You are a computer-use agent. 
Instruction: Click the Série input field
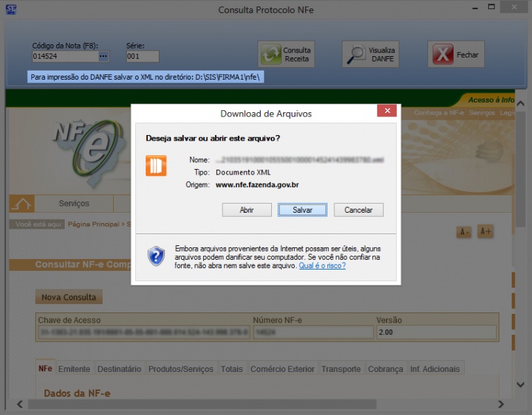pyautogui.click(x=142, y=57)
